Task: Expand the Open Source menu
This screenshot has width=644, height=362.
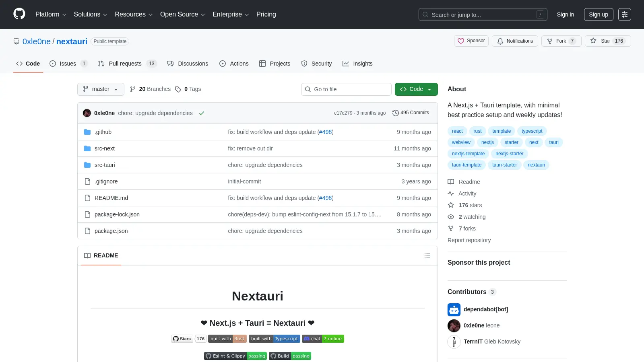Action: [183, 14]
